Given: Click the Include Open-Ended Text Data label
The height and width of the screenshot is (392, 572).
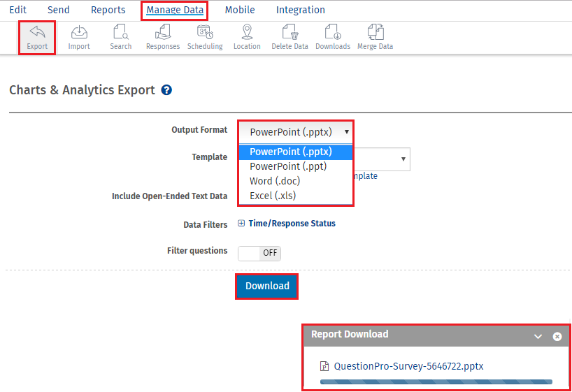Looking at the screenshot, I should pyautogui.click(x=170, y=196).
